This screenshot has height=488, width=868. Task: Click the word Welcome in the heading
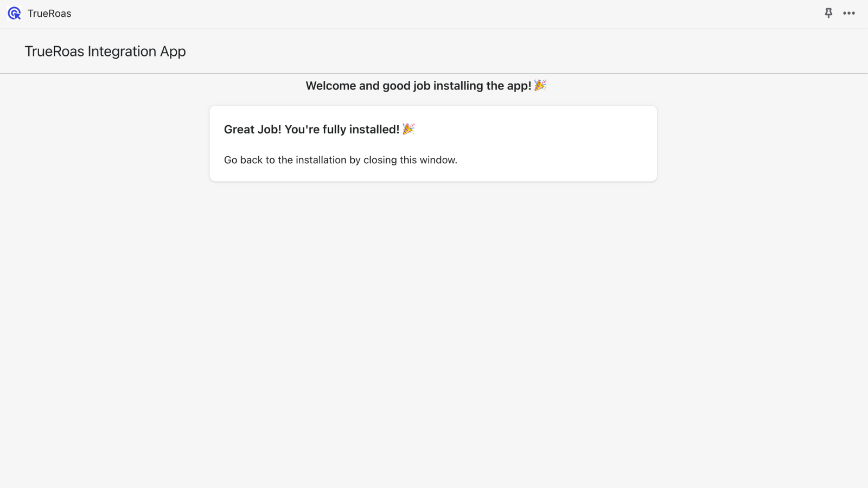point(330,86)
